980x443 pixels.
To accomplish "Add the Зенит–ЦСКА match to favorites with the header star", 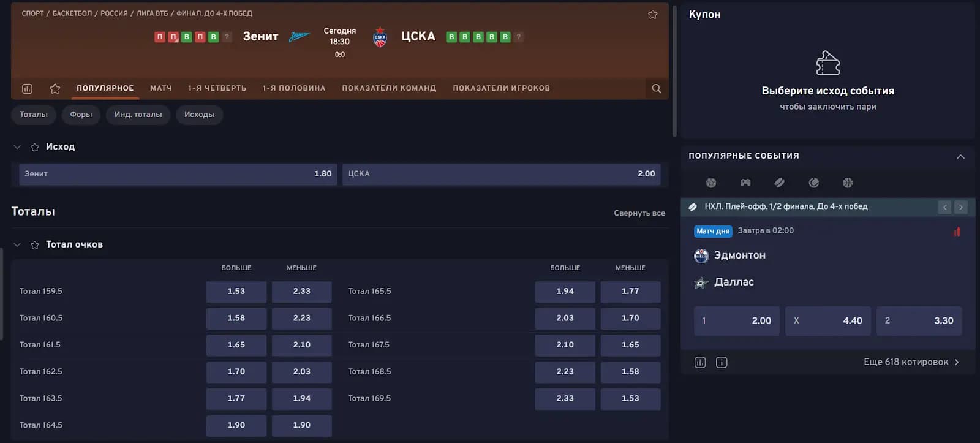I will pos(653,14).
